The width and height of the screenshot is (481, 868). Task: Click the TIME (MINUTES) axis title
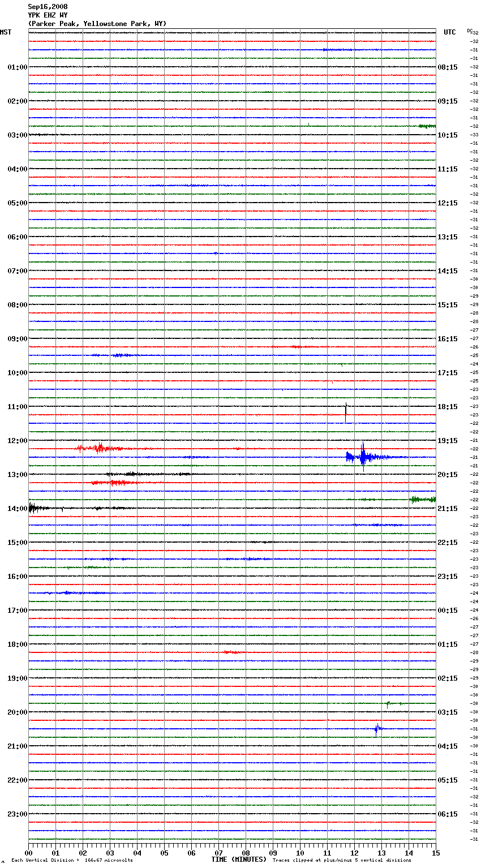pos(239,860)
